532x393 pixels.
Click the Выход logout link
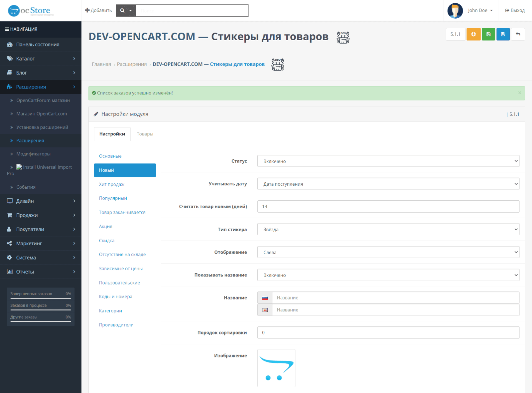[x=515, y=11]
